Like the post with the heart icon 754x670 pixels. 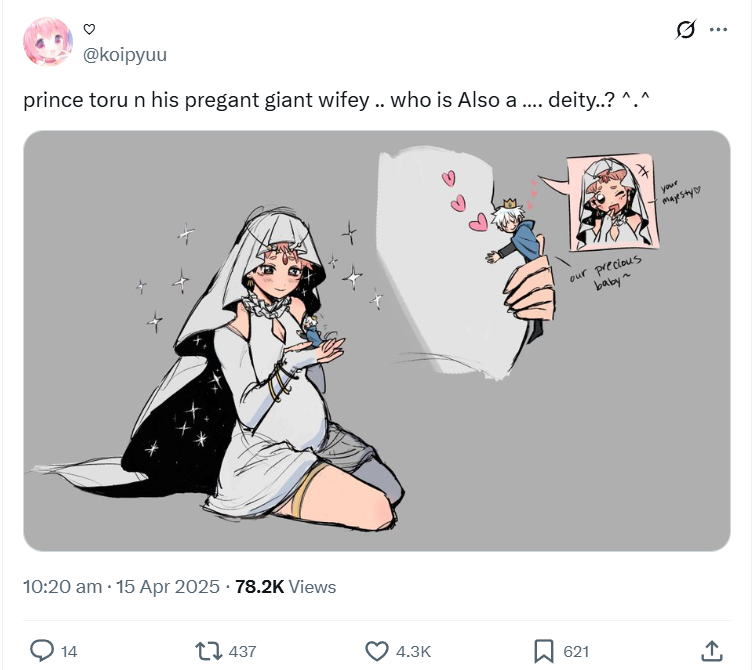pos(377,651)
